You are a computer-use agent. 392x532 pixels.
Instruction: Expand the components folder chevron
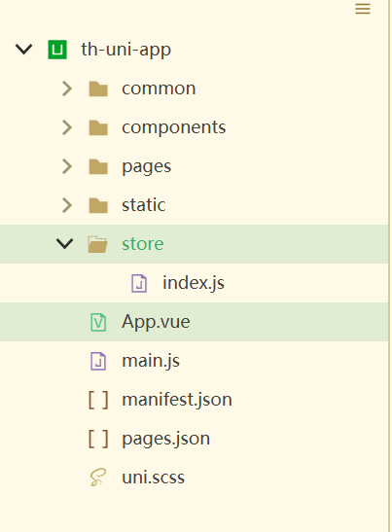pyautogui.click(x=67, y=127)
